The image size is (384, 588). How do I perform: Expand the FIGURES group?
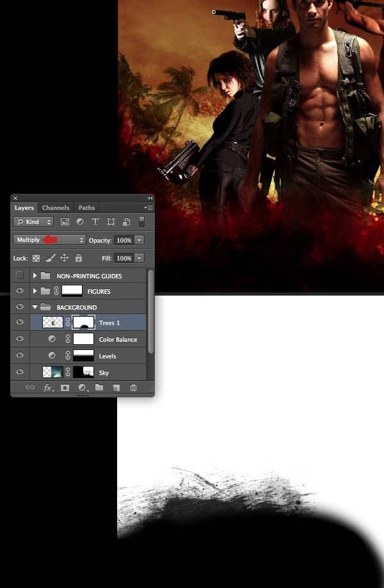[35, 291]
